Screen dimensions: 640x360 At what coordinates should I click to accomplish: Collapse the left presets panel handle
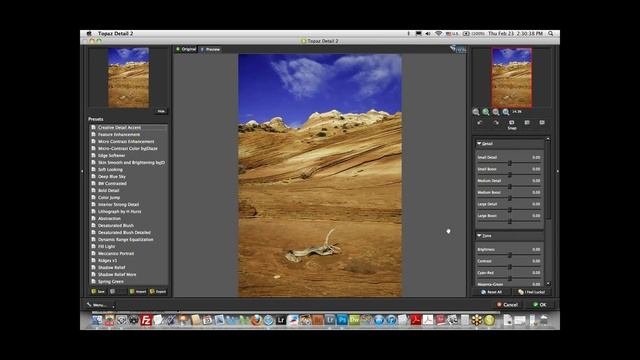tap(82, 171)
